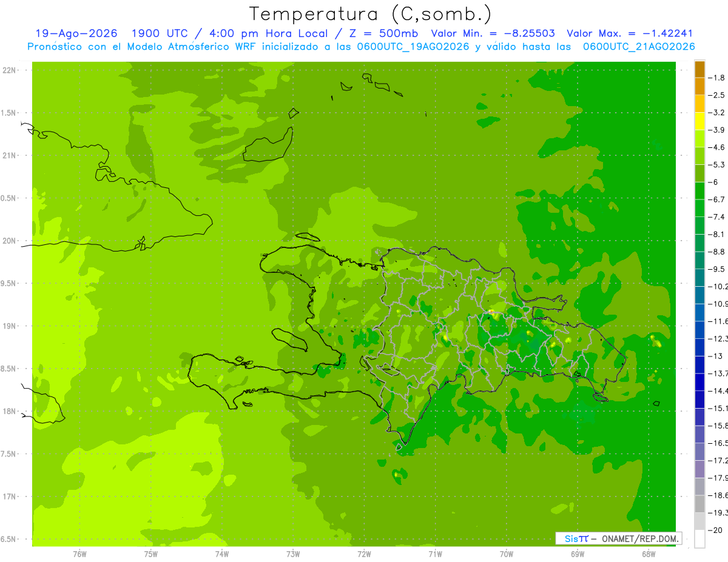The height and width of the screenshot is (562, 728).
Task: Click the '-16.5' color scale value
Action: 718,443
